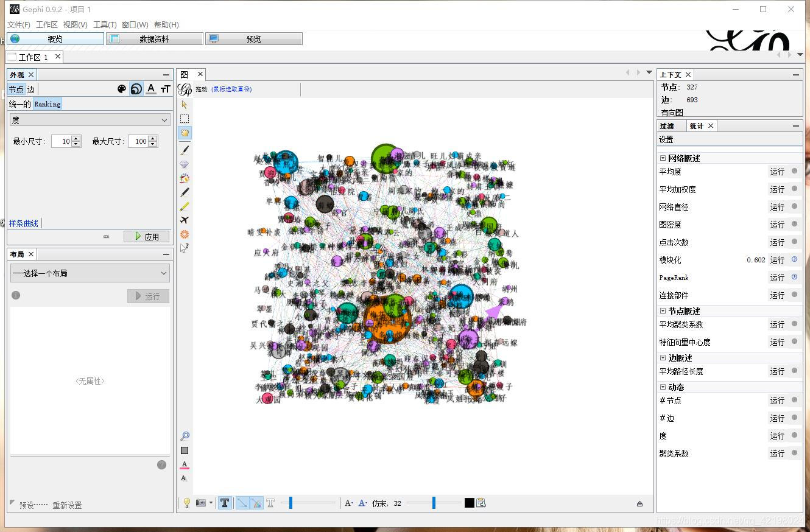Image resolution: width=810 pixels, height=532 pixels.
Task: Click the edge weight scale slider
Action: 308,503
